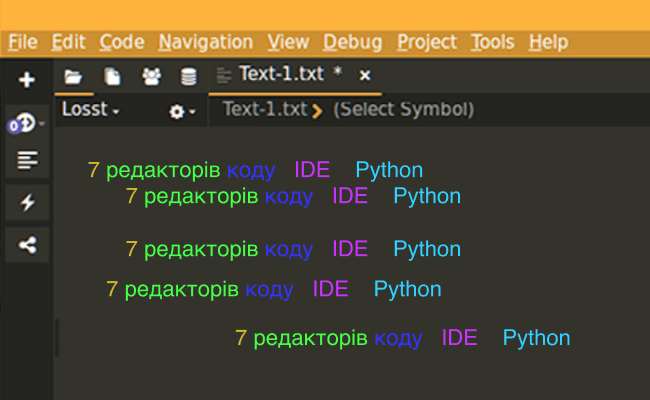Click the lightning bolt sidebar icon

(x=27, y=202)
